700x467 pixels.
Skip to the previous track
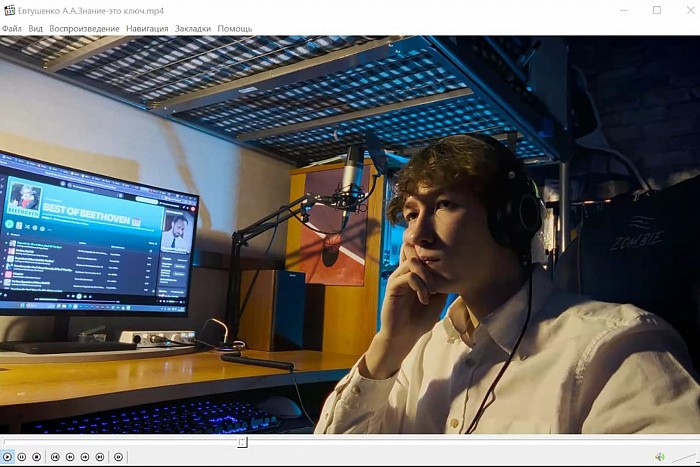coord(55,457)
